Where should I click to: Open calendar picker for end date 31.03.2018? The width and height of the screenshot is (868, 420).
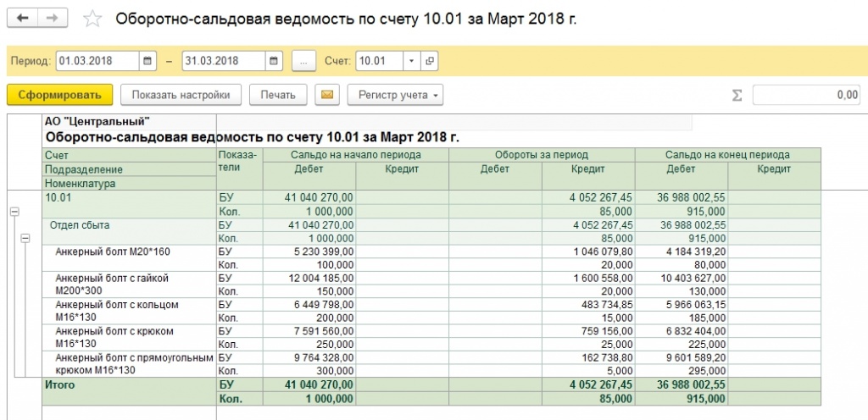point(273,61)
